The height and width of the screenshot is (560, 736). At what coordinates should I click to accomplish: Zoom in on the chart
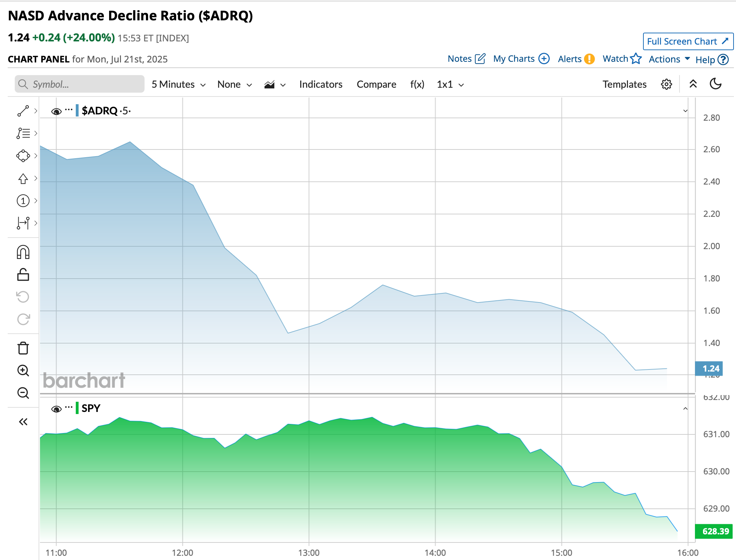tap(23, 371)
